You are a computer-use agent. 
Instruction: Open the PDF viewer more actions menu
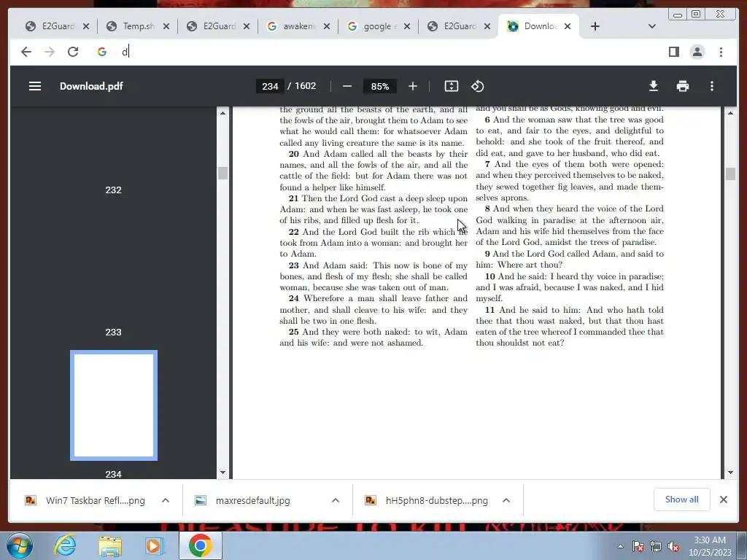click(x=712, y=86)
